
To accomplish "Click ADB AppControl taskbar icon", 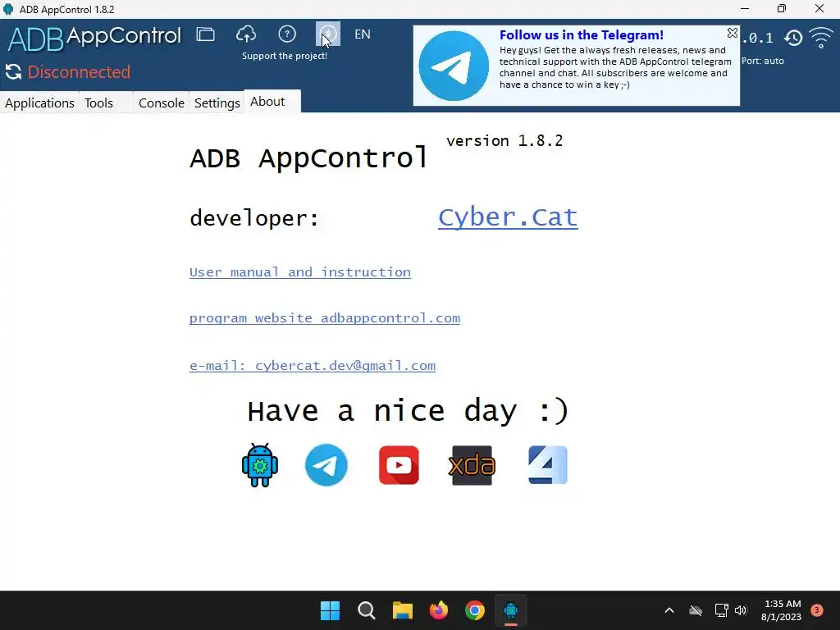I will [511, 610].
